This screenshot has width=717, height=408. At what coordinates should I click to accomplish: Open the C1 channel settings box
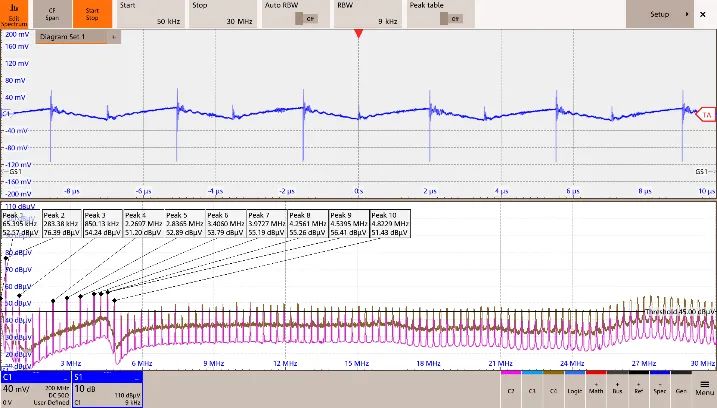[x=36, y=389]
